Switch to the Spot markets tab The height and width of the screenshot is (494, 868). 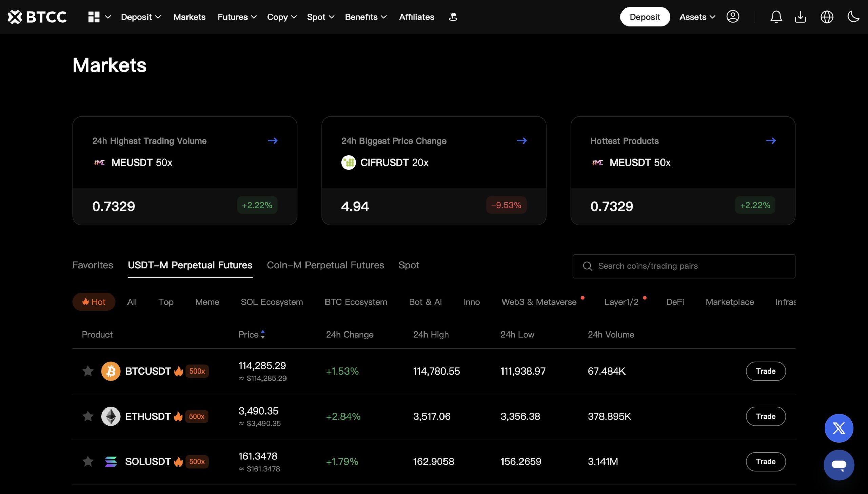tap(409, 265)
